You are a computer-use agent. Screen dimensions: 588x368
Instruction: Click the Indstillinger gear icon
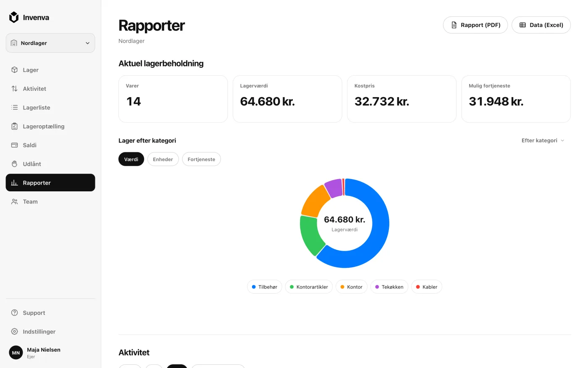(14, 331)
